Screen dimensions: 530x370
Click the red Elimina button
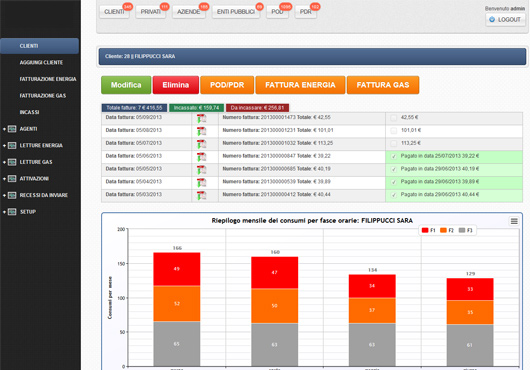pyautogui.click(x=176, y=85)
